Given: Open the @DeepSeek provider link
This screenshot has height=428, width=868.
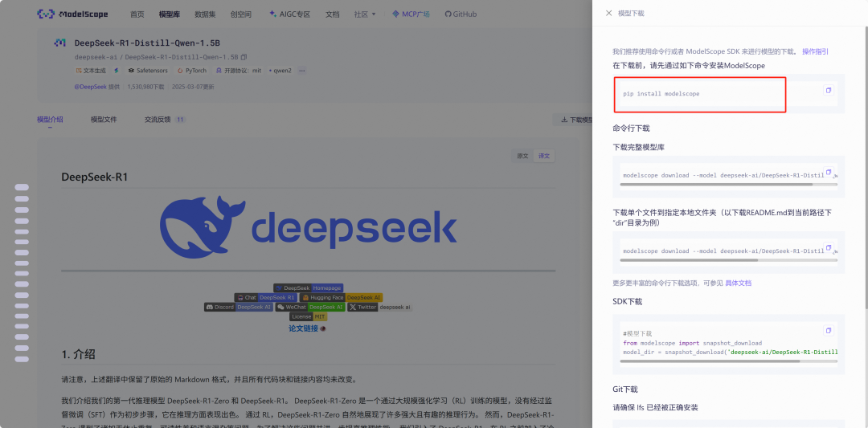Looking at the screenshot, I should (x=90, y=87).
